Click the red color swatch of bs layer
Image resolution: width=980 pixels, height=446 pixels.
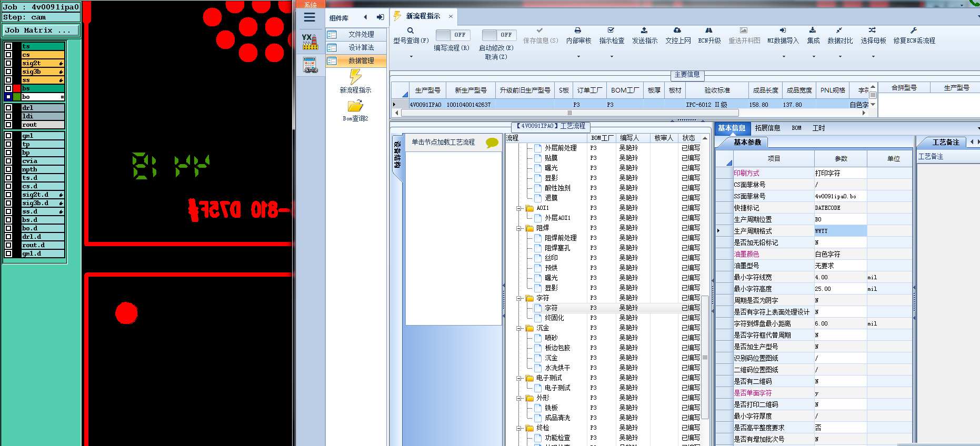tap(17, 88)
